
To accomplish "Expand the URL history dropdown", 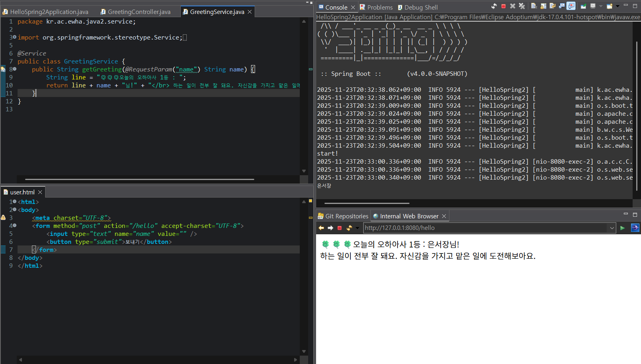I will [612, 228].
